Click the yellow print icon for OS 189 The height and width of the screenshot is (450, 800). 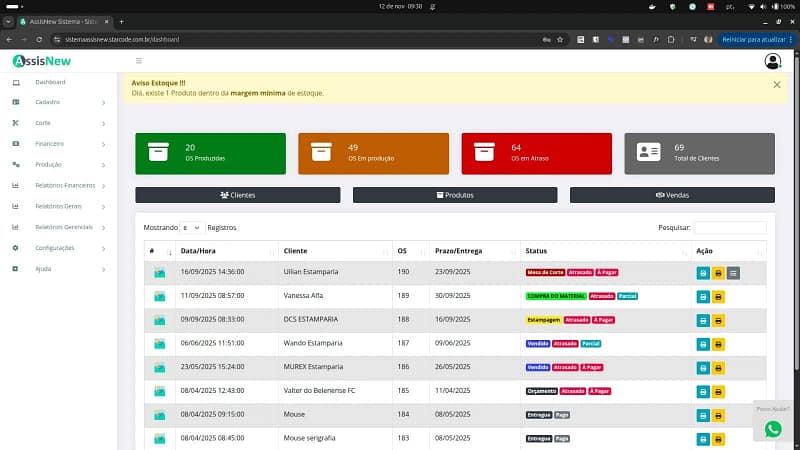click(x=718, y=297)
